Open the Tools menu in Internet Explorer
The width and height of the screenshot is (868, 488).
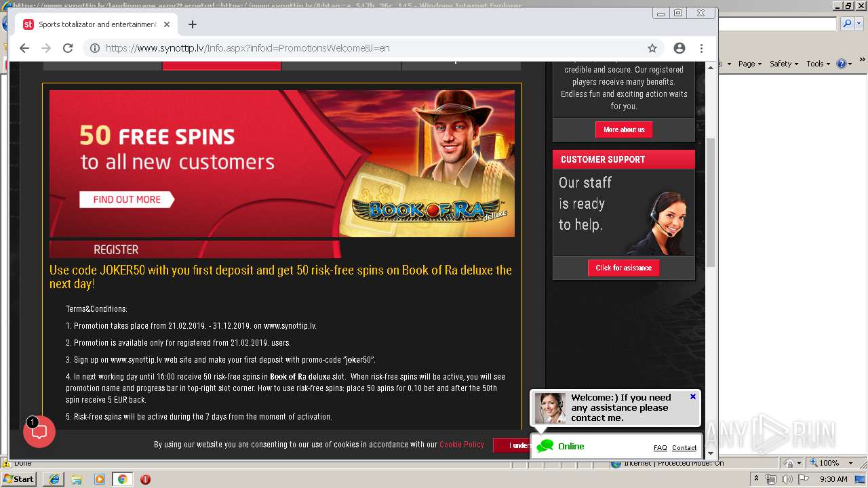click(x=818, y=64)
